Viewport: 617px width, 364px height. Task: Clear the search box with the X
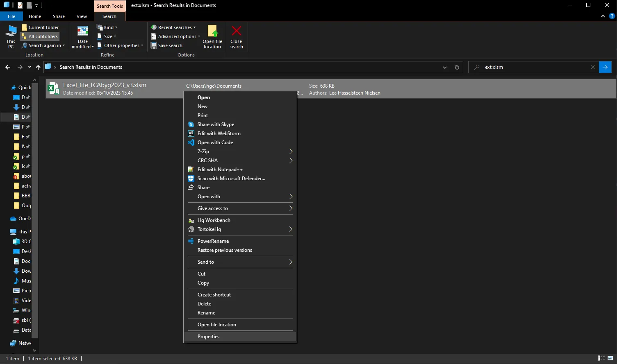point(593,67)
